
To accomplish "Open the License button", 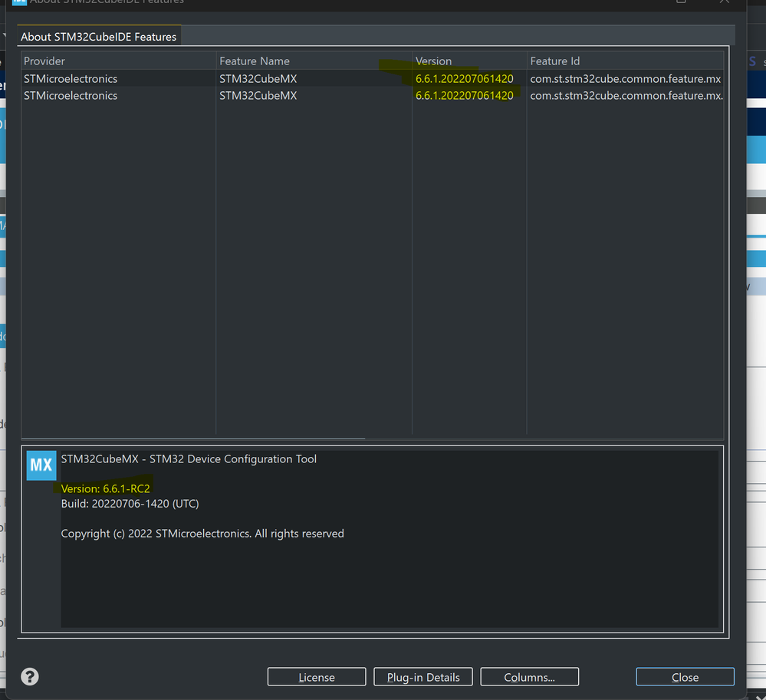I will click(x=317, y=677).
